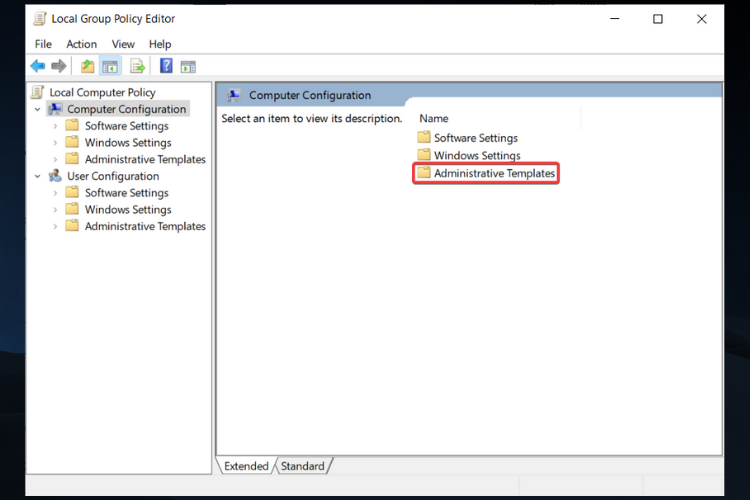Open the View menu

[123, 44]
